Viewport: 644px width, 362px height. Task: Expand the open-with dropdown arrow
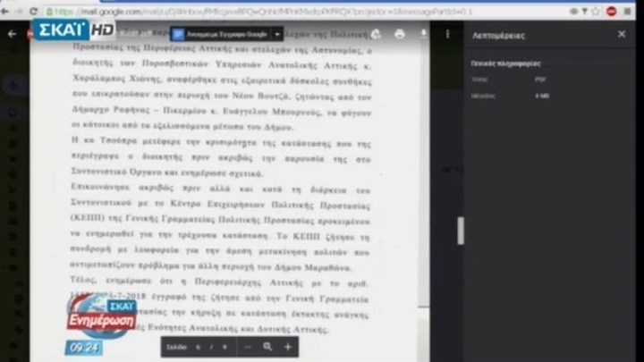click(278, 34)
